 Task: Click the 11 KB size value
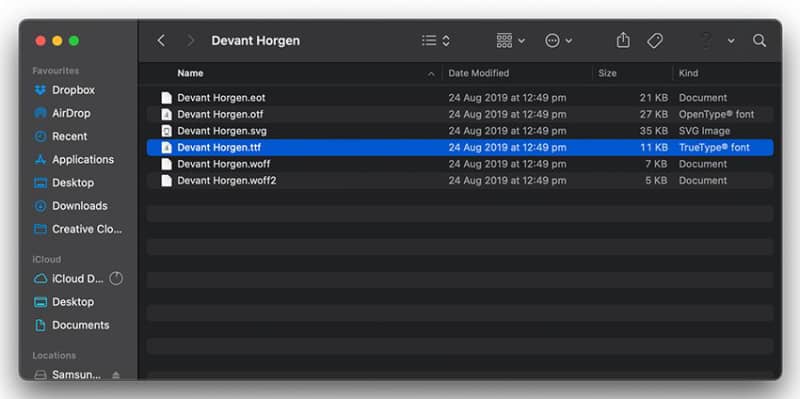(654, 148)
